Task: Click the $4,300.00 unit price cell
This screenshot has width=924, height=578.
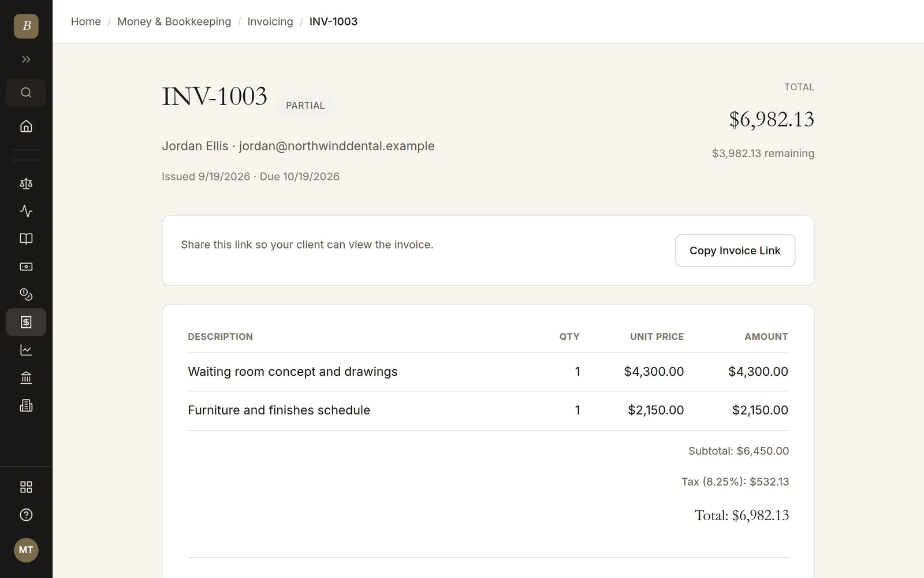Action: point(654,372)
